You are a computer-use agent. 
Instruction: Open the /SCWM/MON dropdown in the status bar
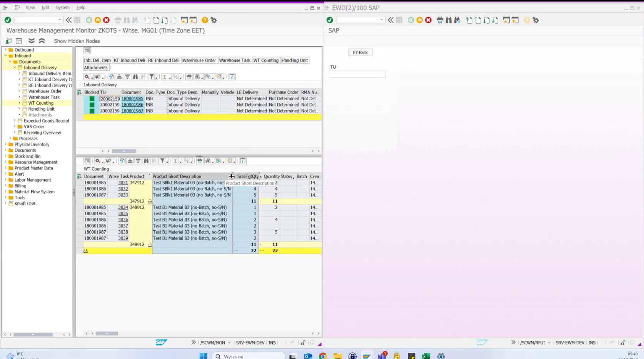229,342
